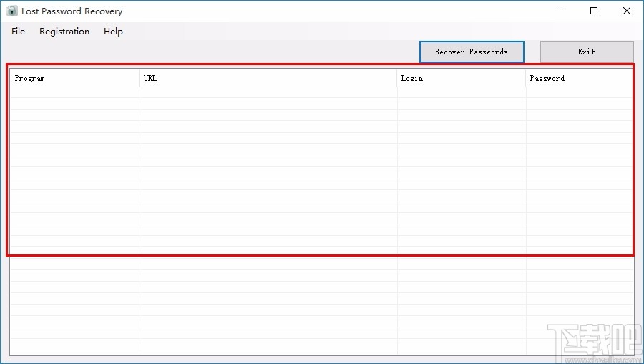The image size is (644, 364).
Task: Click the Exit button
Action: (587, 52)
